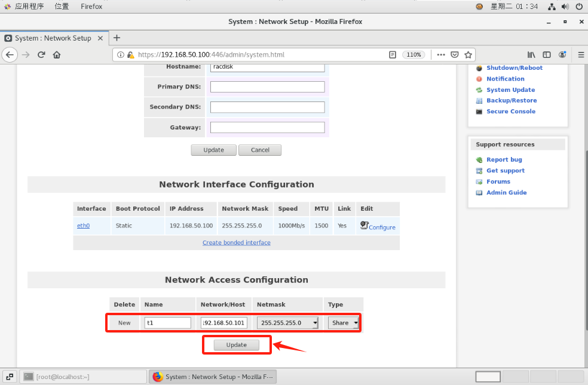Click the 110% zoom level indicator
The height and width of the screenshot is (385, 588).
pyautogui.click(x=414, y=55)
